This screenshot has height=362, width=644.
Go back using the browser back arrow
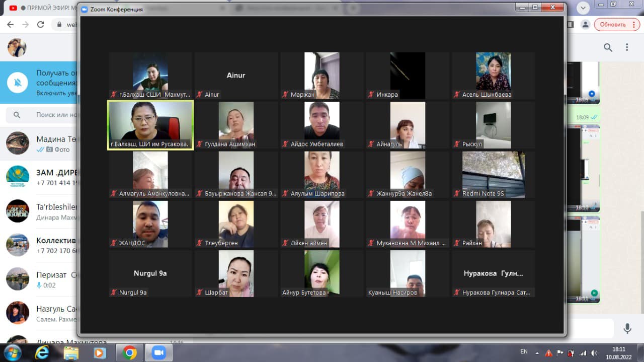(x=10, y=25)
